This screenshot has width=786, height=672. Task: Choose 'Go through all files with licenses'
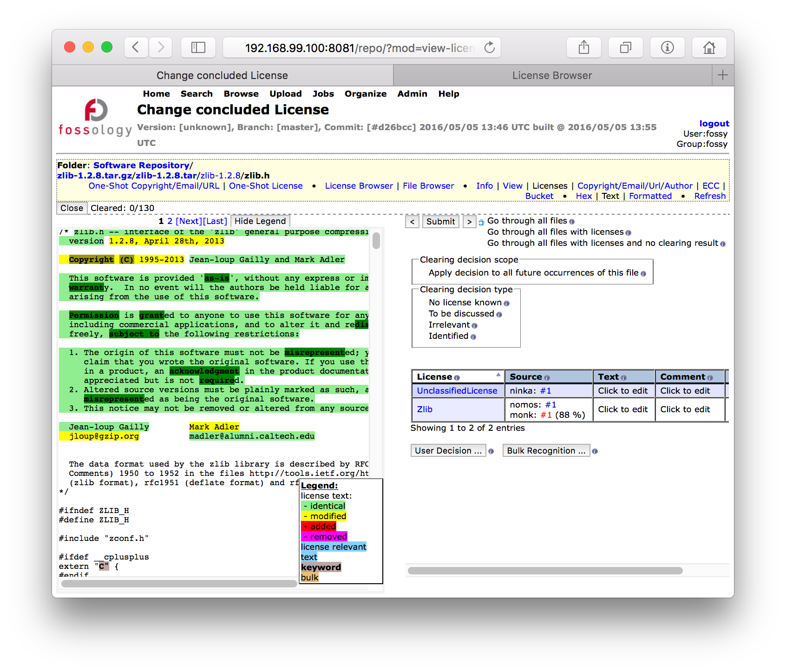coord(555,232)
